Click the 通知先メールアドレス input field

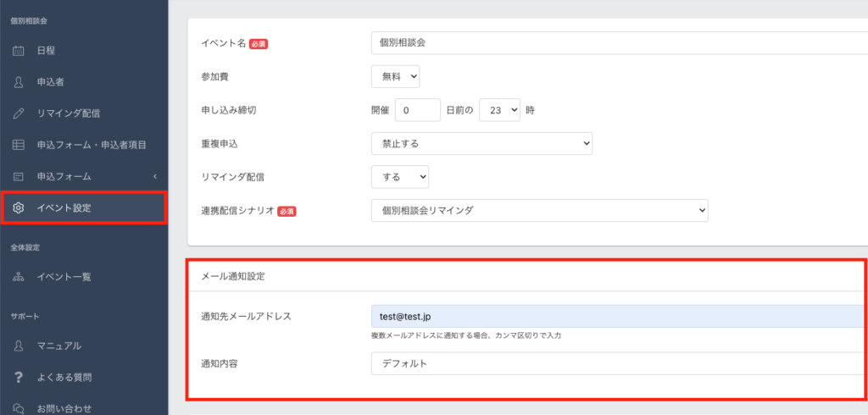(620, 316)
